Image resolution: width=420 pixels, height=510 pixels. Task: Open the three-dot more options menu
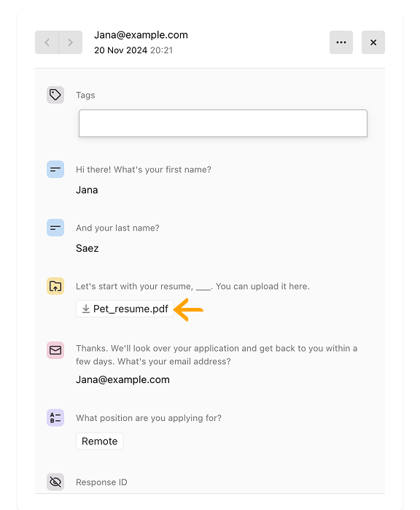(341, 42)
